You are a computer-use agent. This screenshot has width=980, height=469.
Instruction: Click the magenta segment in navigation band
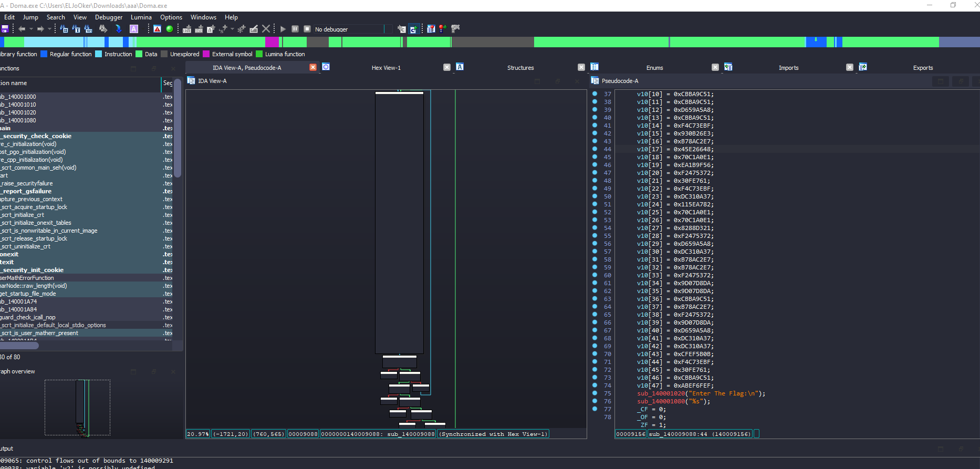272,42
